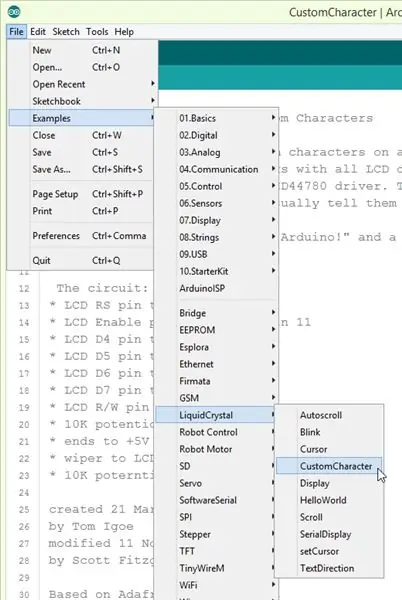The image size is (402, 600).
Task: Expand the 04.Communication examples submenu
Action: (x=216, y=169)
